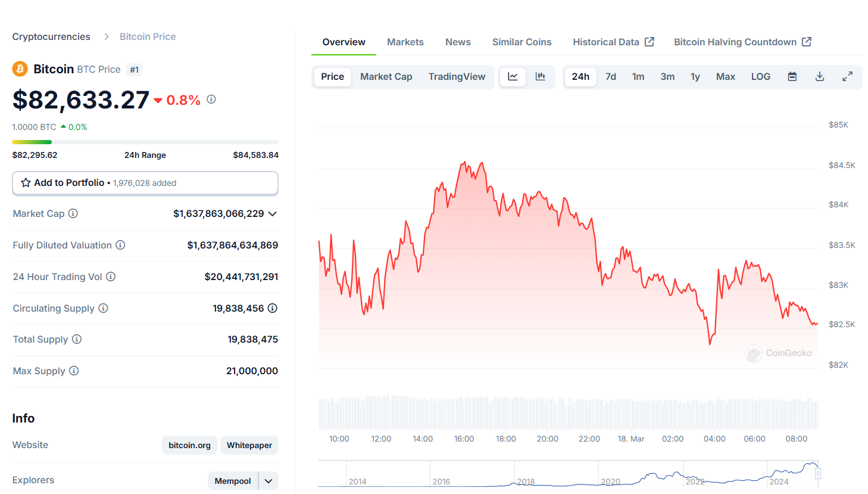Click the $82,633.27 price text
This screenshot has width=868, height=494.
tap(81, 100)
